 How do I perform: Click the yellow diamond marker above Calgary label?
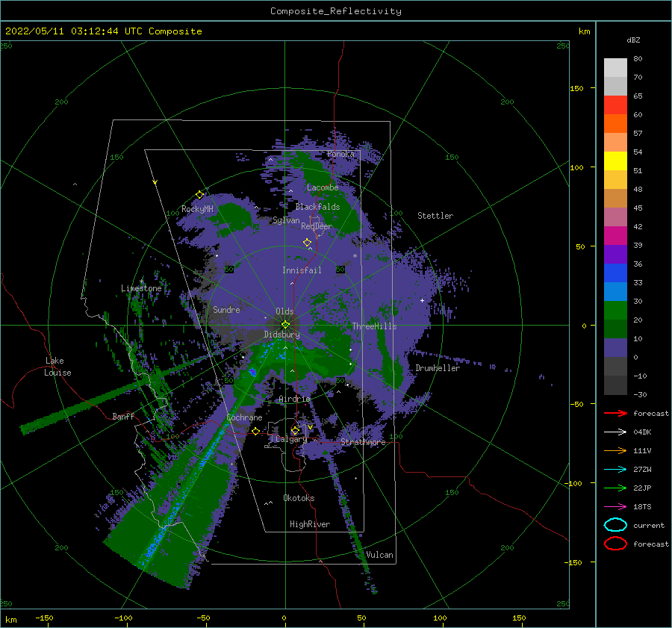[295, 430]
